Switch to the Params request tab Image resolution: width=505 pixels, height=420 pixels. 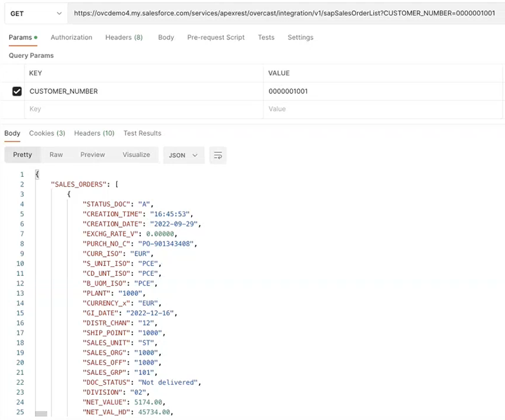23,37
